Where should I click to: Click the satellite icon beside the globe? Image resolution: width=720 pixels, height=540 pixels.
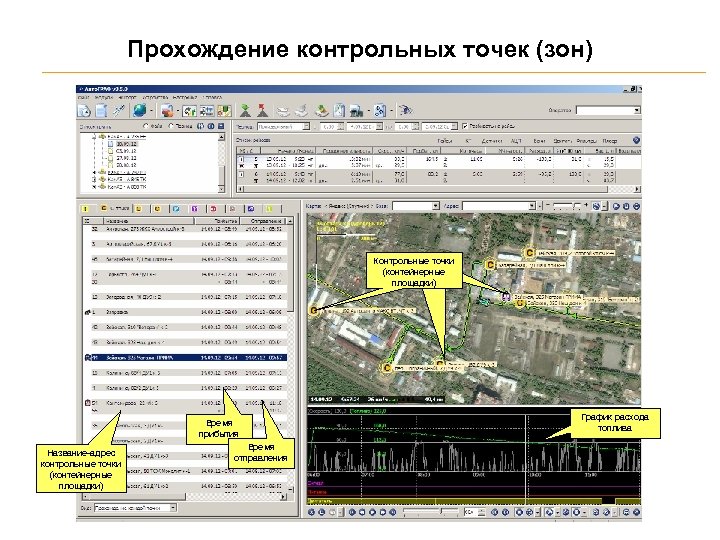119,110
